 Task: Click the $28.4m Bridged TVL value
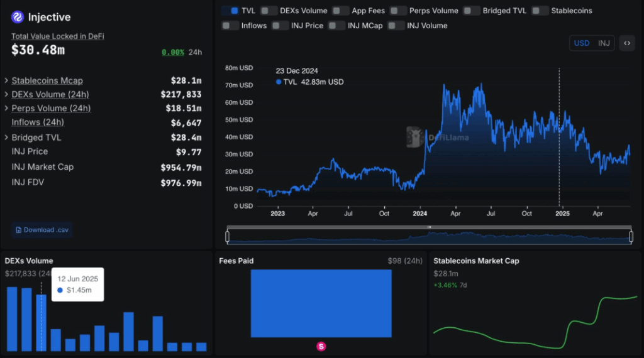tap(186, 138)
